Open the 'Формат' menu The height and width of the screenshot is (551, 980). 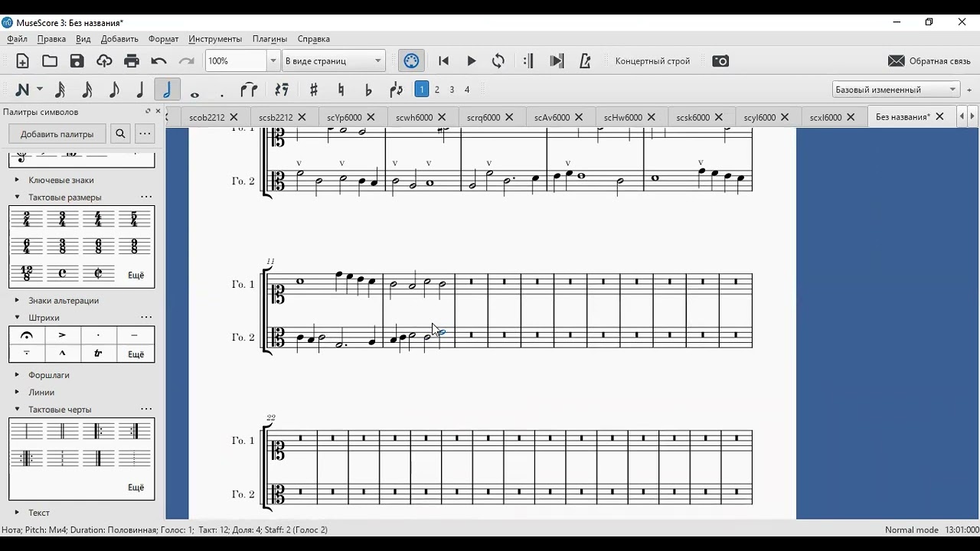pos(163,39)
